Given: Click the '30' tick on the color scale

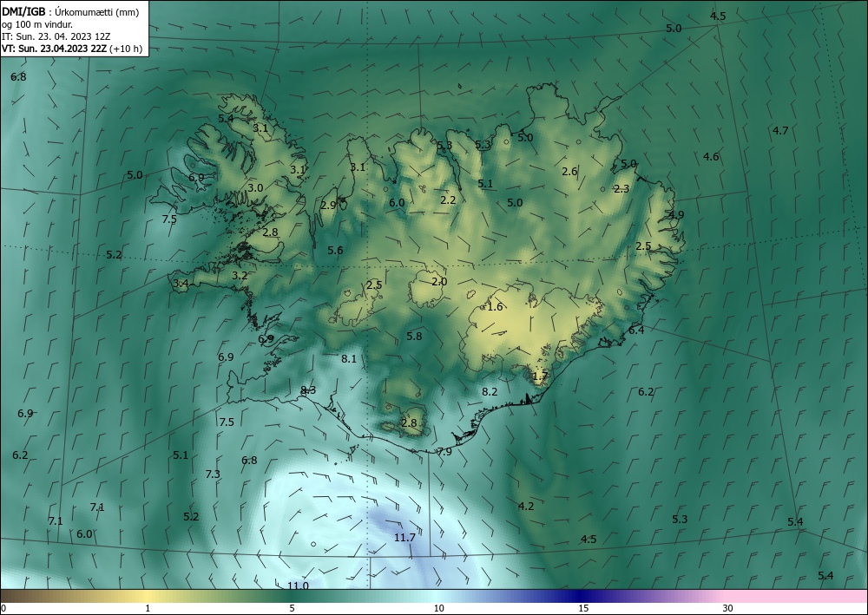Looking at the screenshot, I should coord(728,608).
